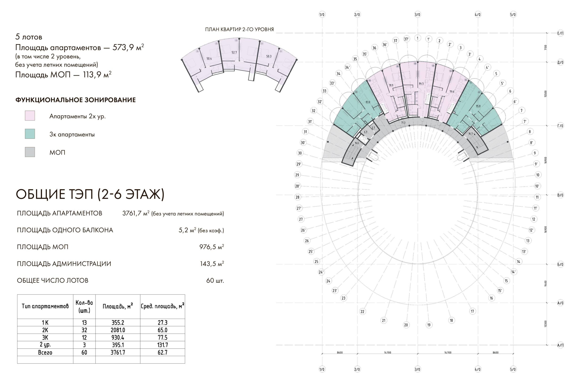The height and width of the screenshot is (386, 588).
Task: Click radial axis bubble 20 at bottom
Action: (406, 325)
